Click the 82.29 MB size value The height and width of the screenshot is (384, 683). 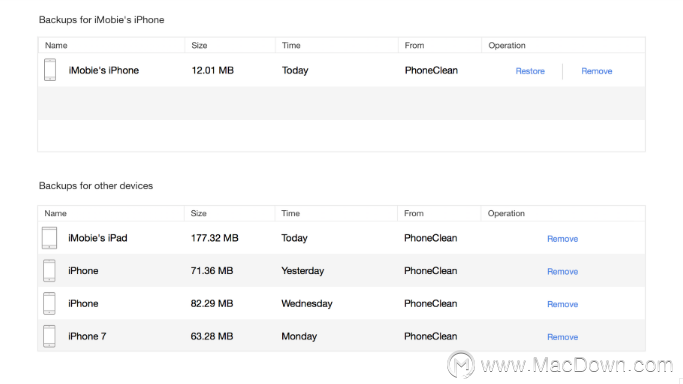pyautogui.click(x=212, y=303)
